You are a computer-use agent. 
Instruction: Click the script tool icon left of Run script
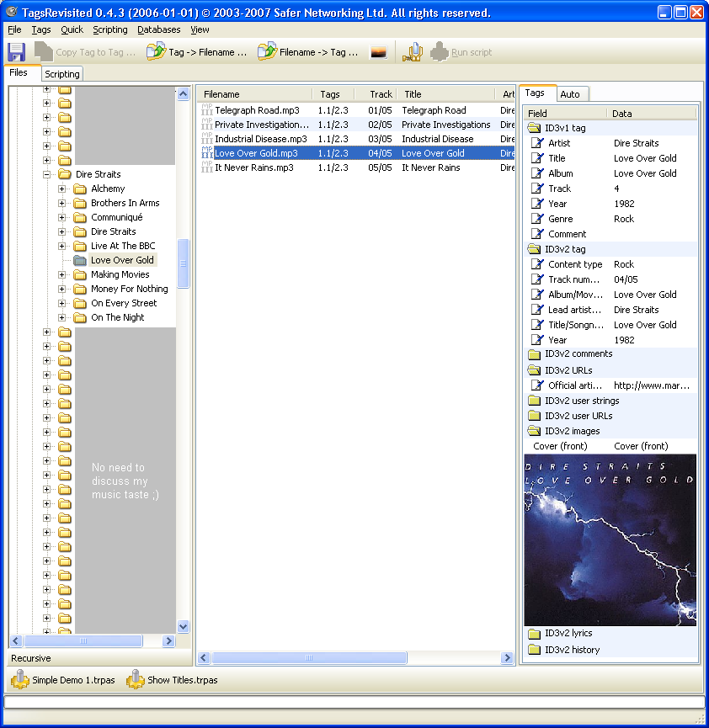tap(412, 52)
